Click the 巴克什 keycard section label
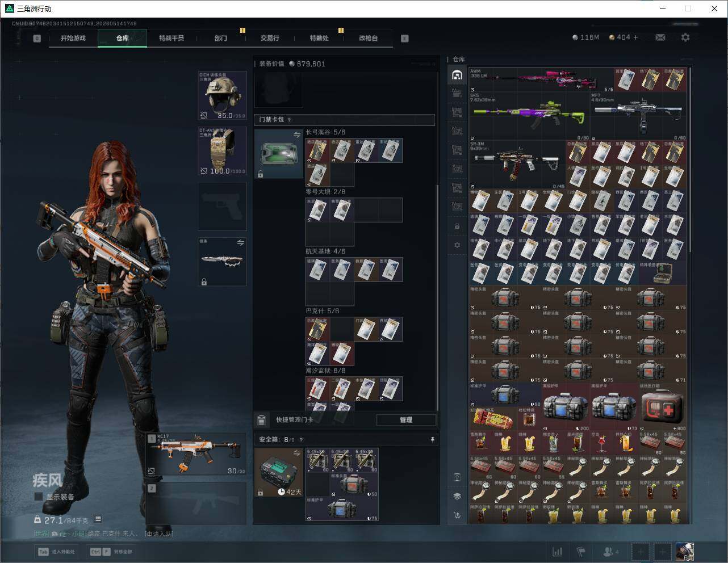728x563 pixels. [323, 311]
